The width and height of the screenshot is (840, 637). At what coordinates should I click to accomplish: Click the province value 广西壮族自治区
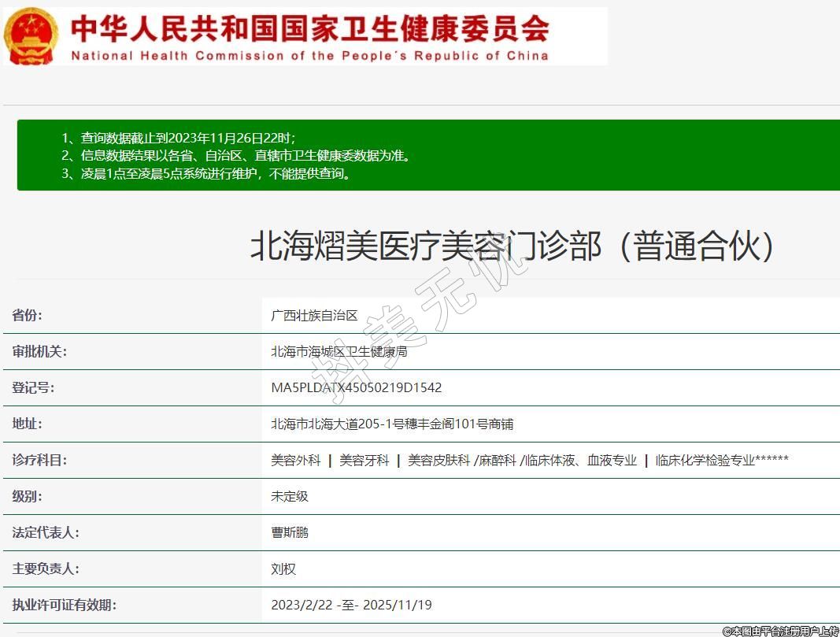coord(314,316)
